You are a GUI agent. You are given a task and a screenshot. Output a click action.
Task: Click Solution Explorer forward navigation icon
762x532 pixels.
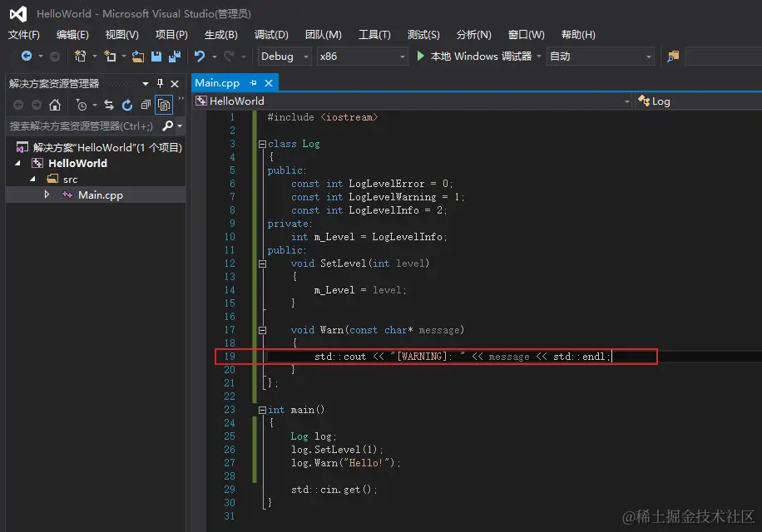(37, 105)
